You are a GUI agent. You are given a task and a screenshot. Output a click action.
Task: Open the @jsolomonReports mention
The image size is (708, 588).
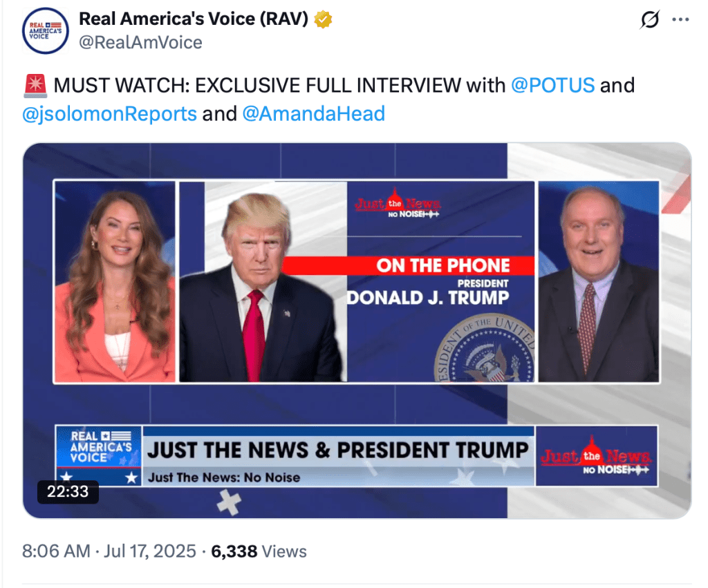tap(110, 113)
